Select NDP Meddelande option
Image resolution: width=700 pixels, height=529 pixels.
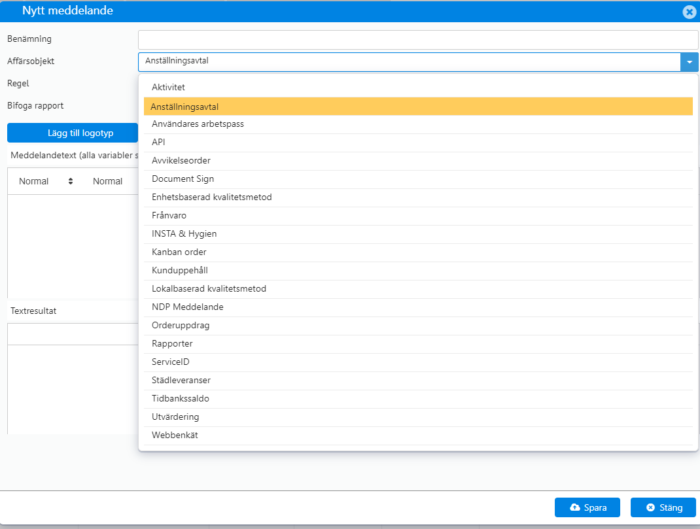(x=418, y=307)
